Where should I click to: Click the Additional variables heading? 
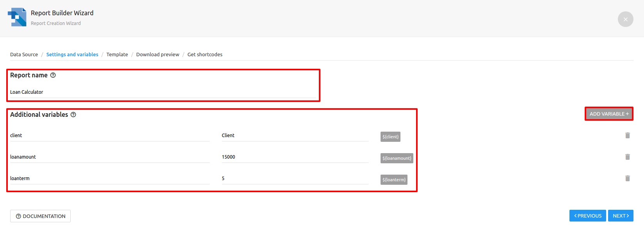[39, 114]
